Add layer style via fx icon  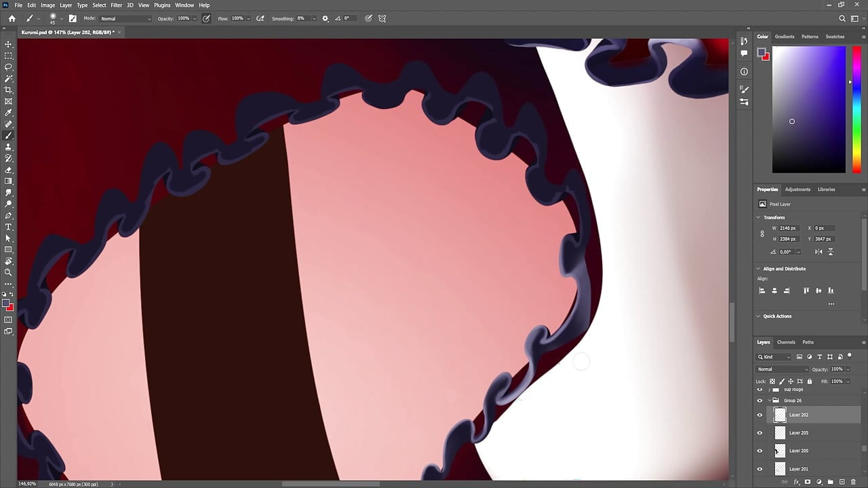tap(797, 482)
